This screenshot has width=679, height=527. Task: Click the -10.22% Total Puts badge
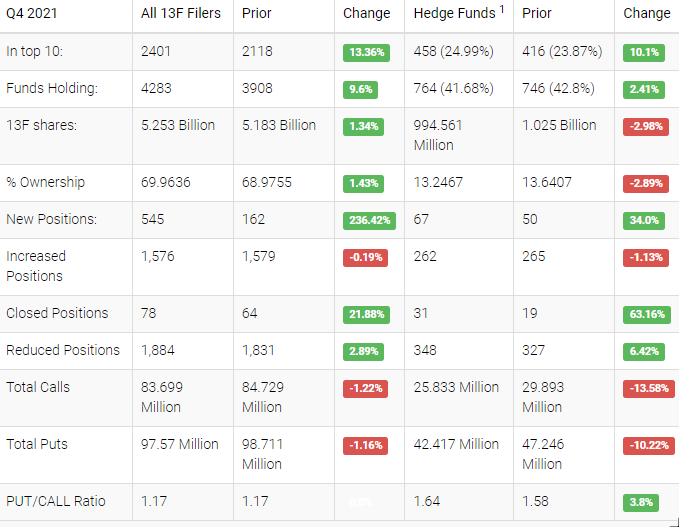[646, 445]
